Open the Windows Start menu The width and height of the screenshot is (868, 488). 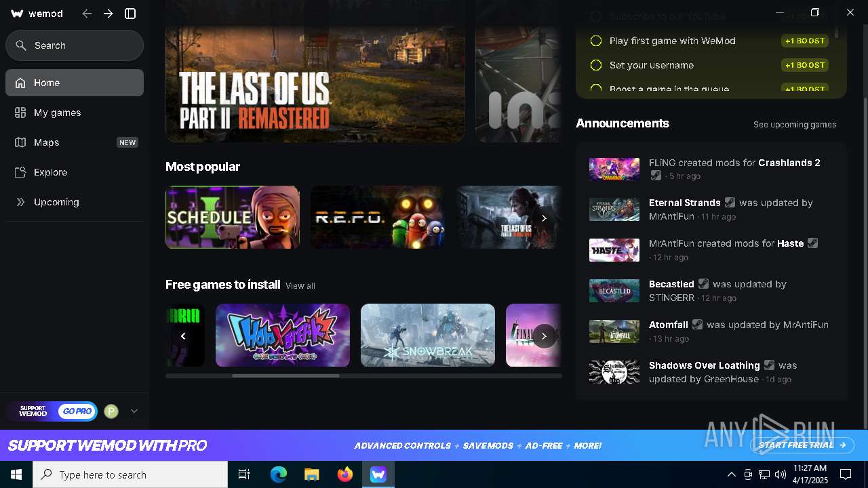(16, 474)
